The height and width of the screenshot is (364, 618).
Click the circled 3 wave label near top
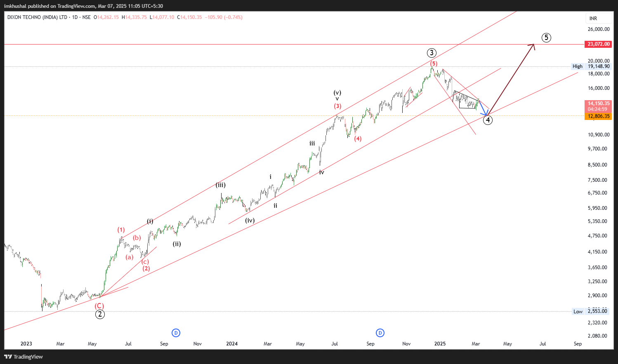click(x=432, y=53)
